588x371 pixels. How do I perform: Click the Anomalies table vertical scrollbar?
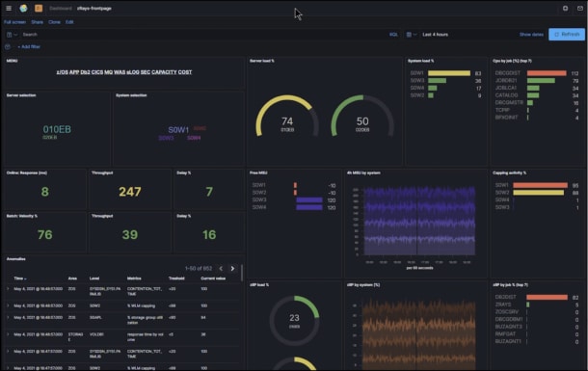tap(242, 273)
